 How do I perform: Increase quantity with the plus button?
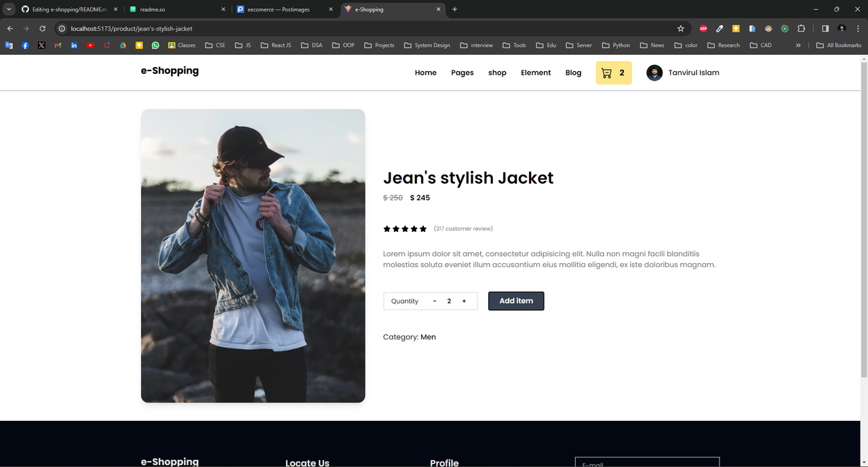[464, 301]
